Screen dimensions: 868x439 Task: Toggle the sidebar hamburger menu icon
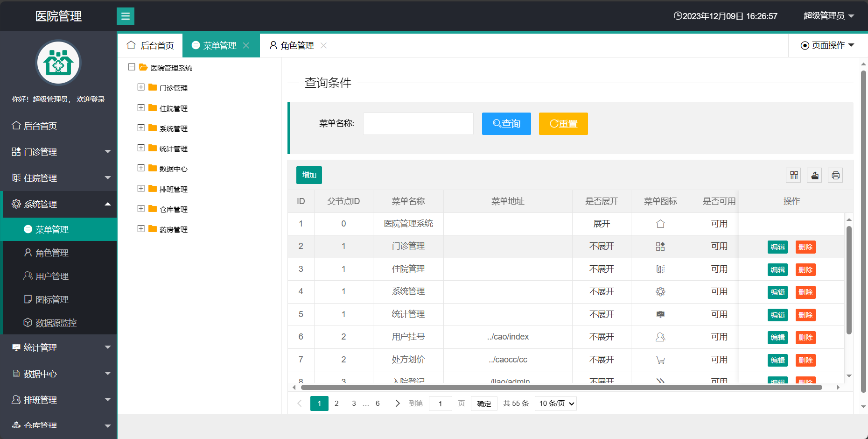pos(125,16)
